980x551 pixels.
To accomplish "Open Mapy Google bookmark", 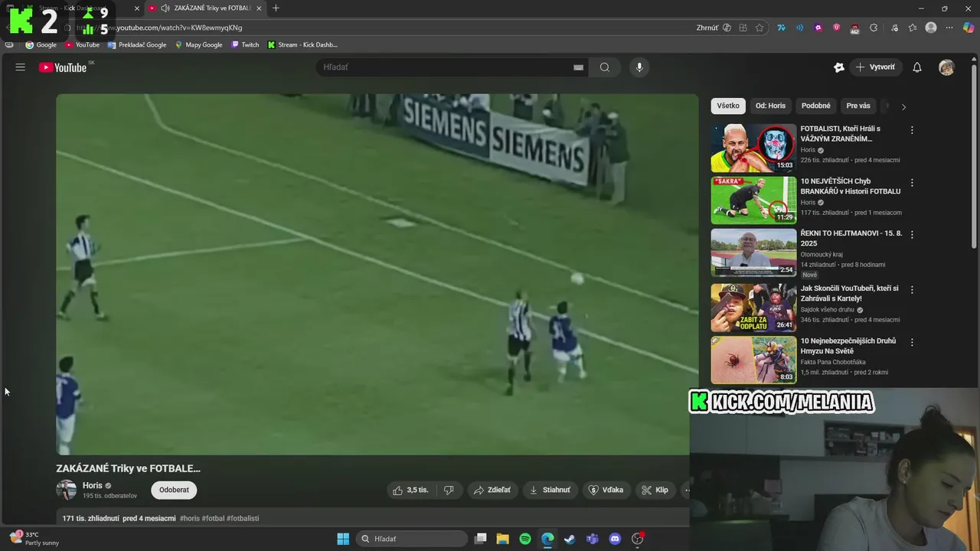I will 198,44.
